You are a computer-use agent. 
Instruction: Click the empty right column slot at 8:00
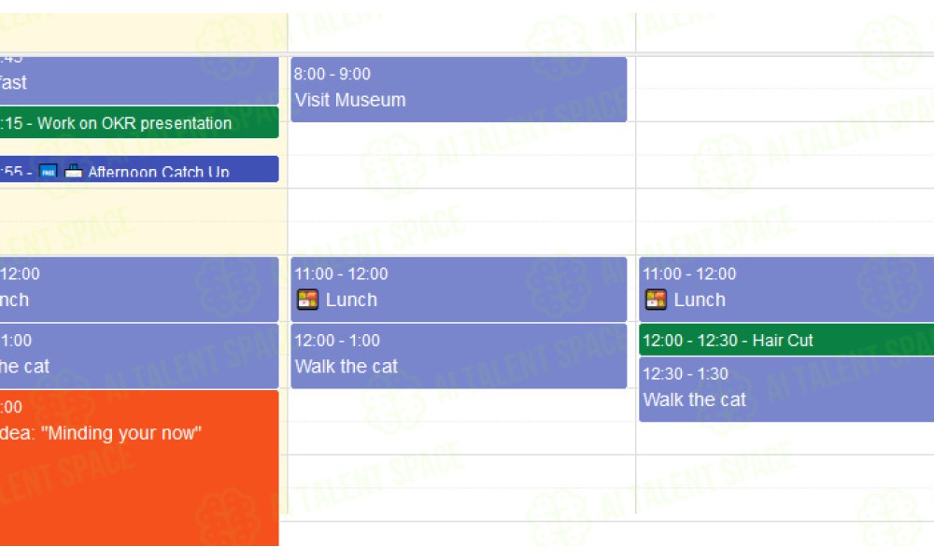click(785, 90)
